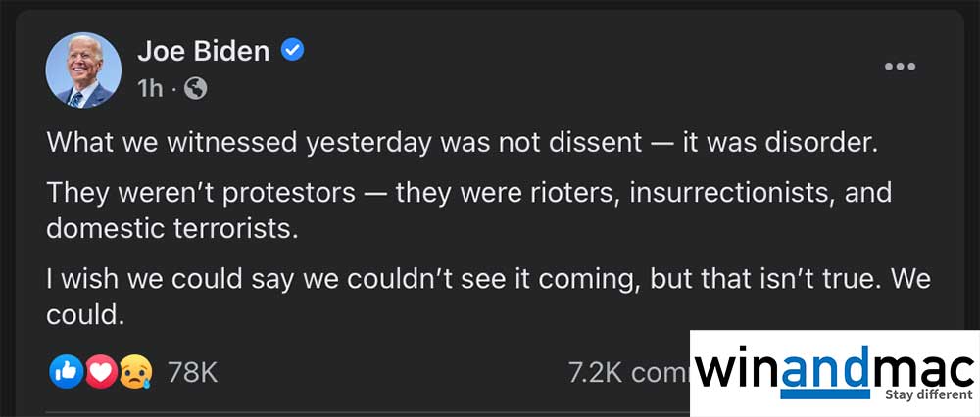This screenshot has width=980, height=417.
Task: Click the blue verified badge
Action: pyautogui.click(x=292, y=50)
